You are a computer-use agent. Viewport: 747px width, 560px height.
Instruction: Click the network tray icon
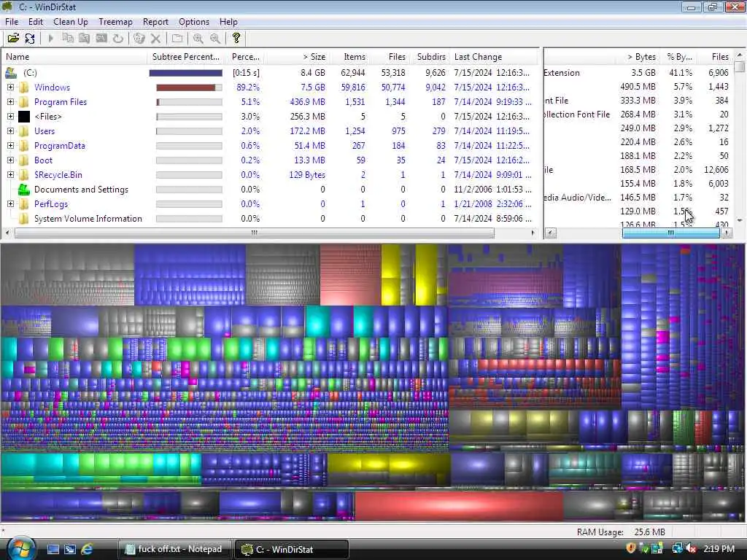[x=677, y=548]
